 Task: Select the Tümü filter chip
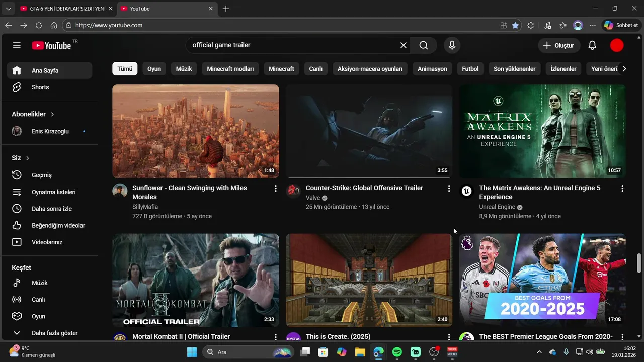tap(125, 69)
